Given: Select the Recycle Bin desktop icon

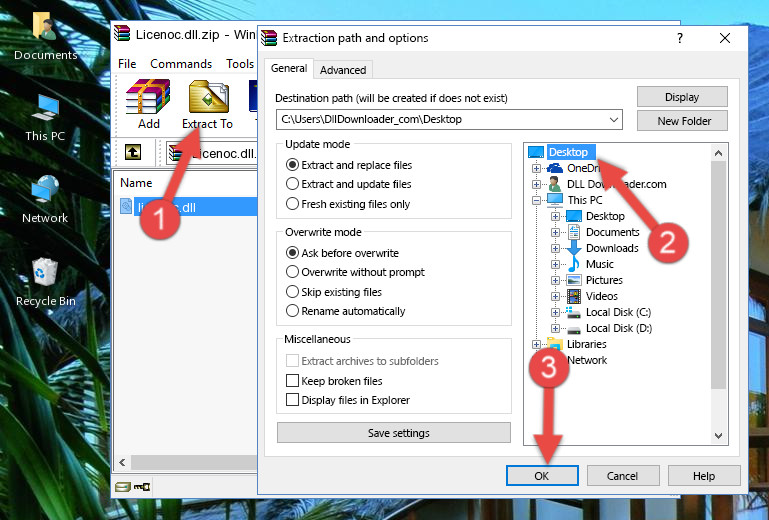Looking at the screenshot, I should [45, 271].
